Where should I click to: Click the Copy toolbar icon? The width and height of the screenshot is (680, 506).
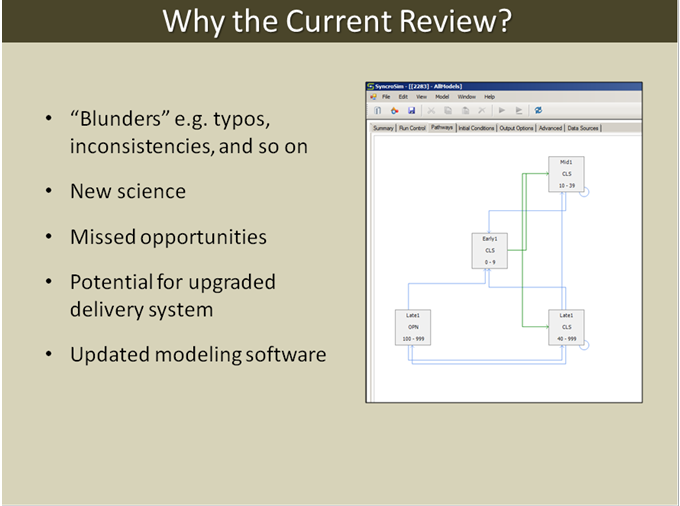(x=448, y=111)
